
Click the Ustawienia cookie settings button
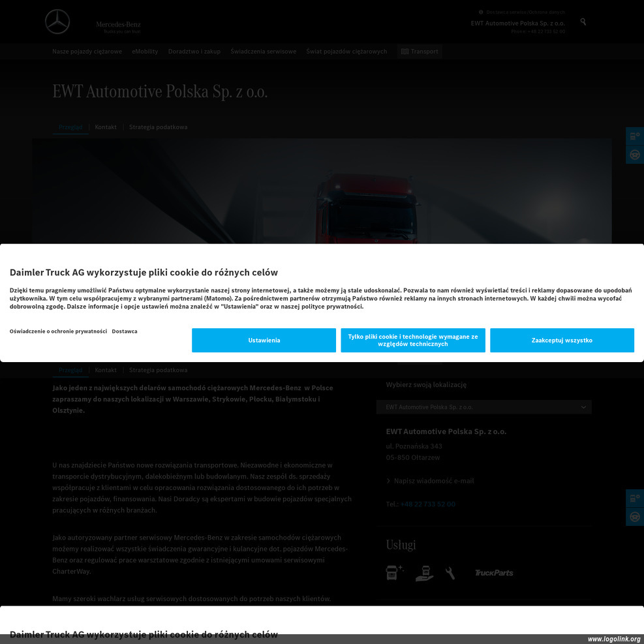click(x=264, y=340)
